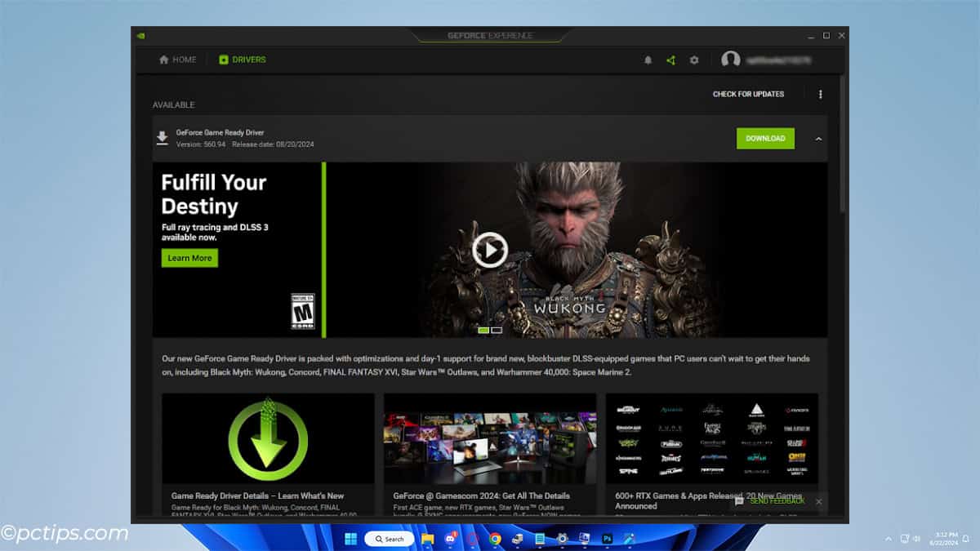Open the three-dot options menu

point(821,94)
